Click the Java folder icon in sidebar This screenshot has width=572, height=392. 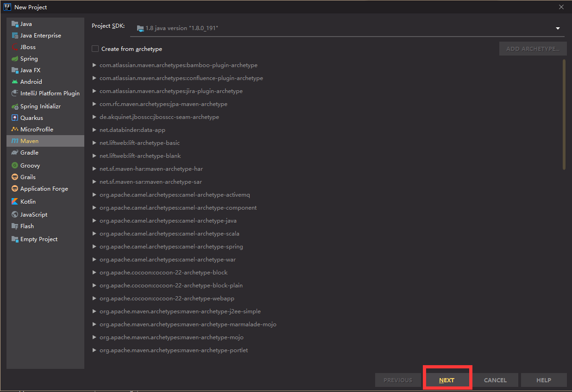pyautogui.click(x=15, y=24)
